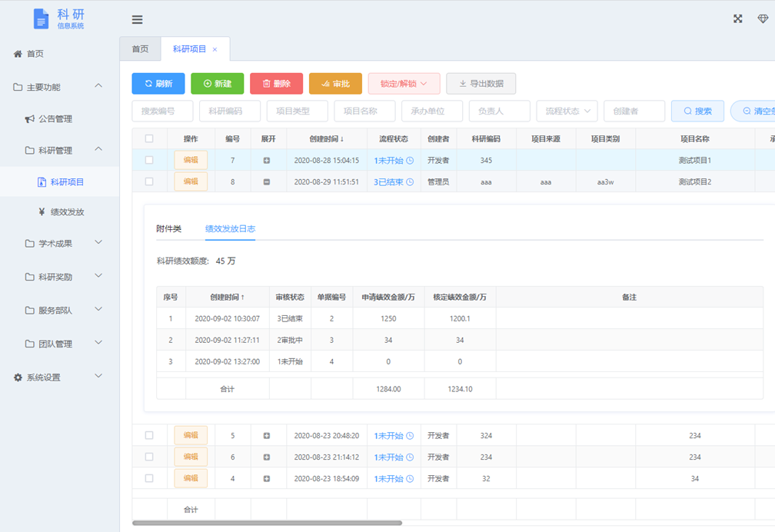Image resolution: width=775 pixels, height=532 pixels.
Task: Collapse the 科研管理 submenu
Action: 98,149
